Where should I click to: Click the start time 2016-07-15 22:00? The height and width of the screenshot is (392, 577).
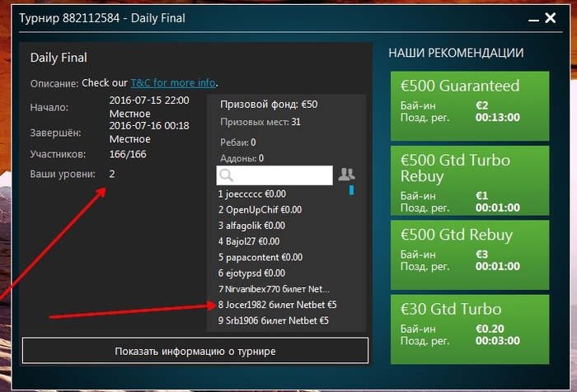tap(149, 100)
